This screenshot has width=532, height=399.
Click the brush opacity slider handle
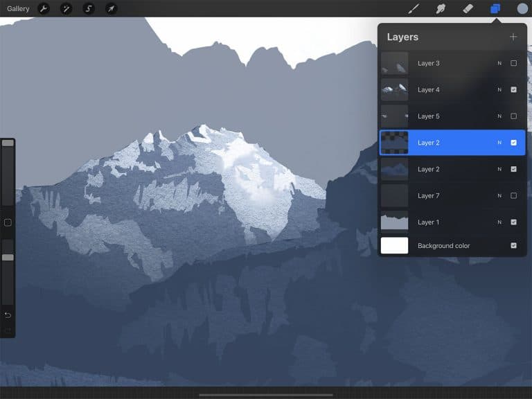(x=8, y=258)
